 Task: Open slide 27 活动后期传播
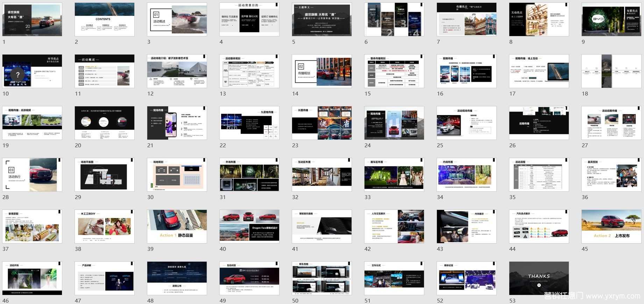611,123
